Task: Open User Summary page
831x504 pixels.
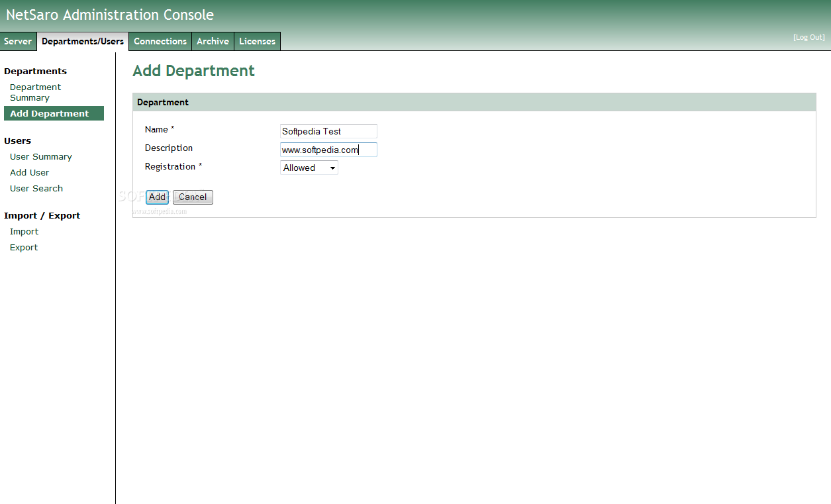Action: point(41,157)
